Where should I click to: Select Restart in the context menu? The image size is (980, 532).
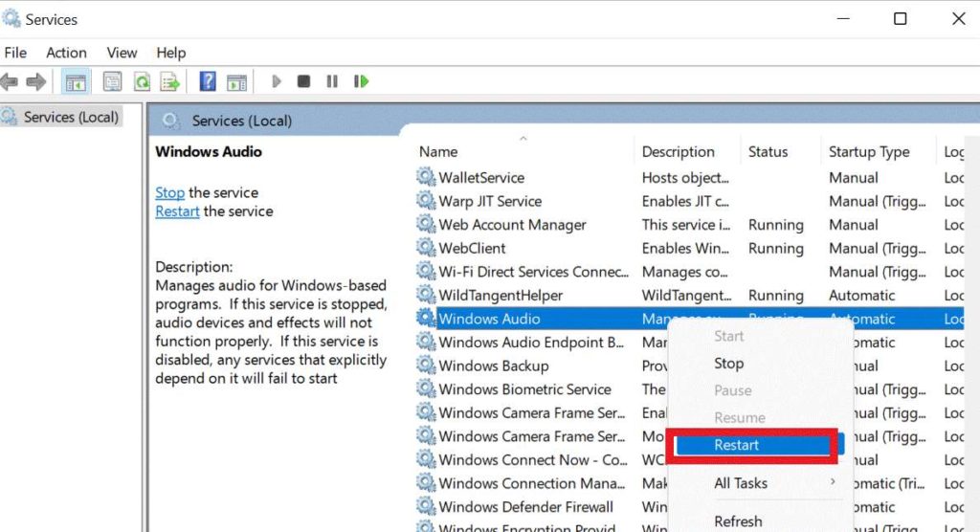[736, 445]
